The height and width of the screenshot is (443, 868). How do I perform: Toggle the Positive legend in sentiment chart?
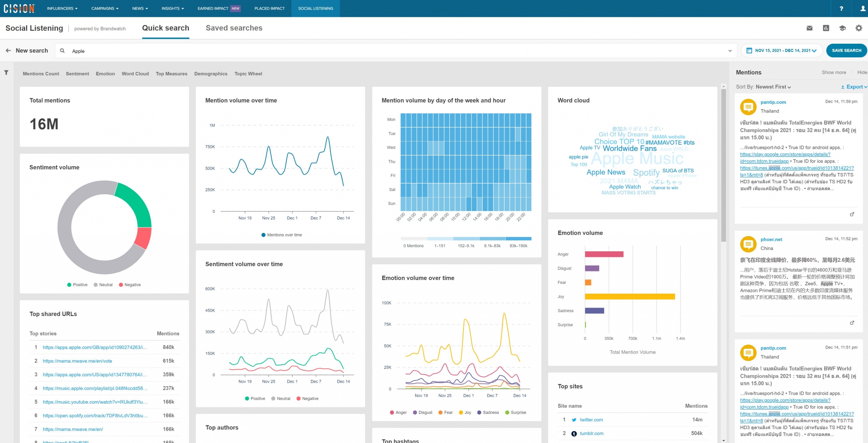pos(77,284)
